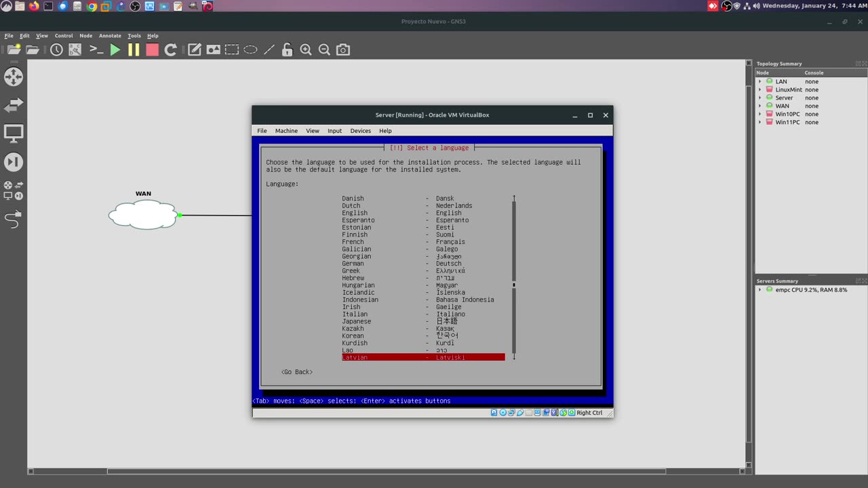
Task: Take a screenshot with camera icon
Action: click(343, 49)
